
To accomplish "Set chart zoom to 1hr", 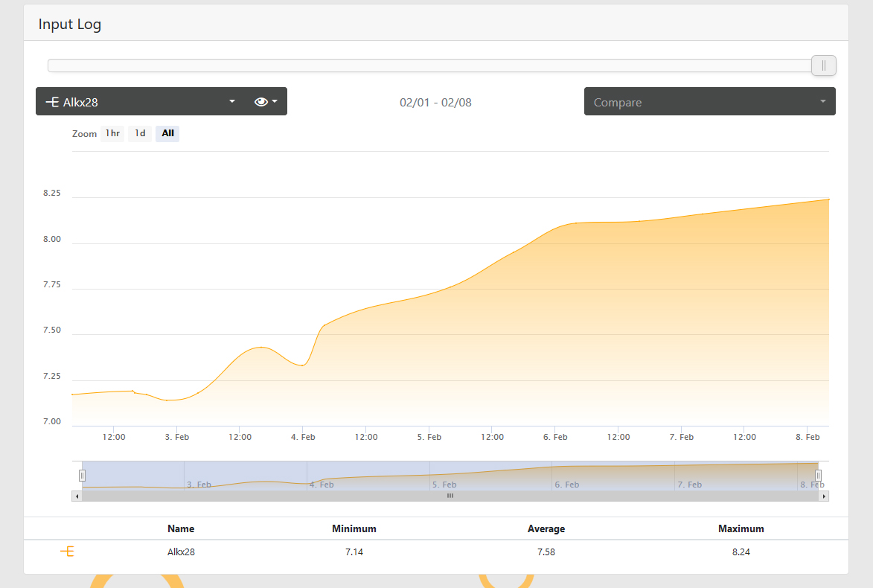I will click(x=112, y=134).
